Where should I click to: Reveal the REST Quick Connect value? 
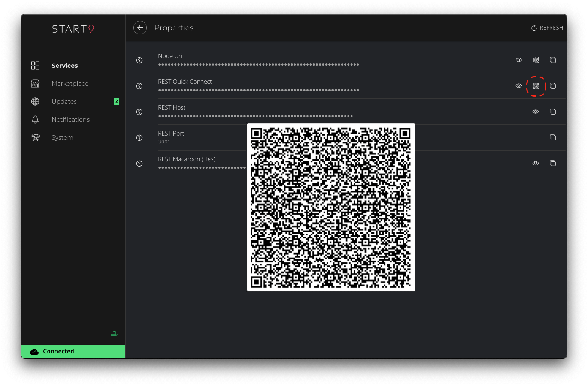(519, 86)
